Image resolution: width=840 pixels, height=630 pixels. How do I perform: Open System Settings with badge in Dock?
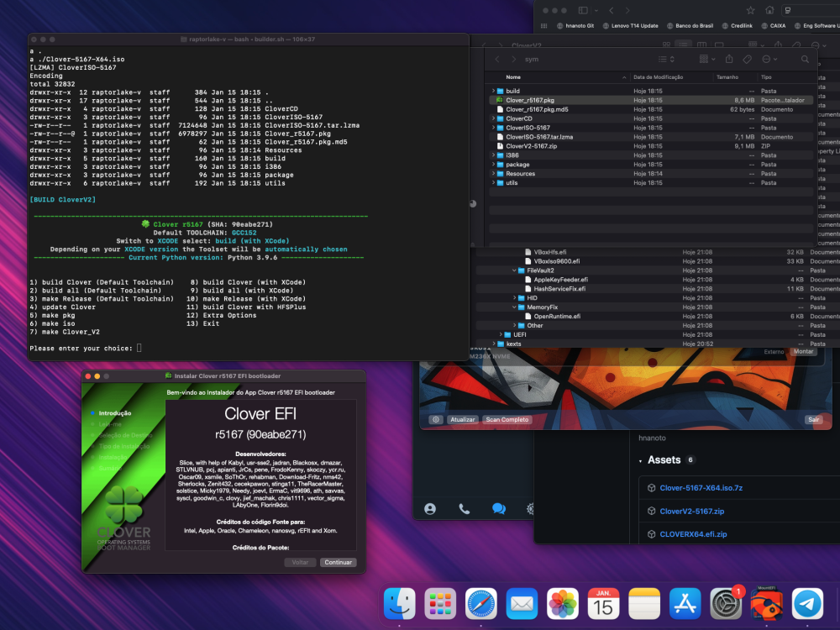point(726,604)
